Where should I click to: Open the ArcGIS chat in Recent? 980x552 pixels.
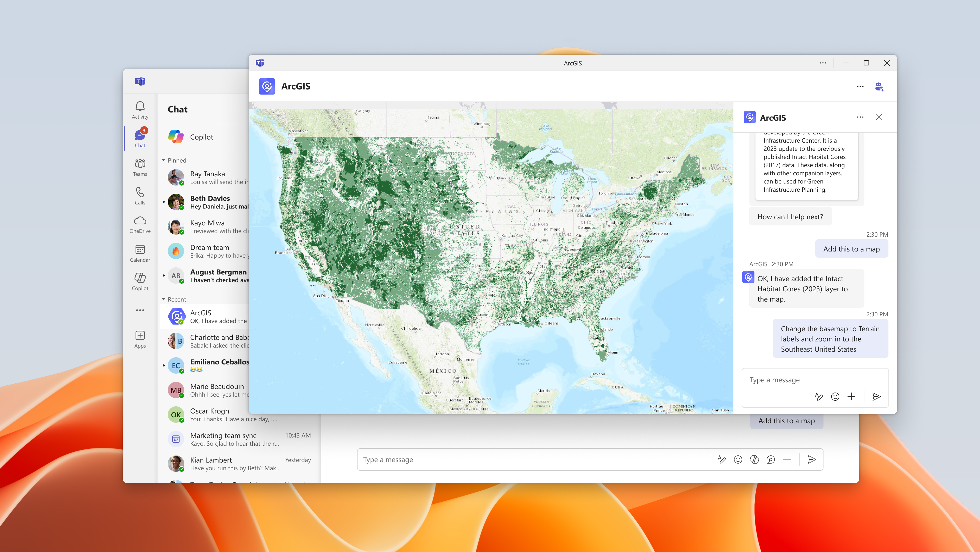[204, 316]
